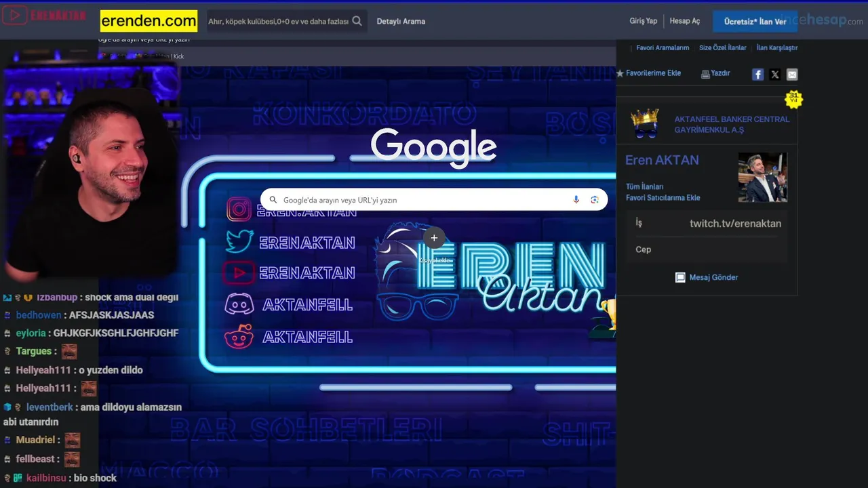Click AKTANFELL Reddit handle text

[x=307, y=337]
